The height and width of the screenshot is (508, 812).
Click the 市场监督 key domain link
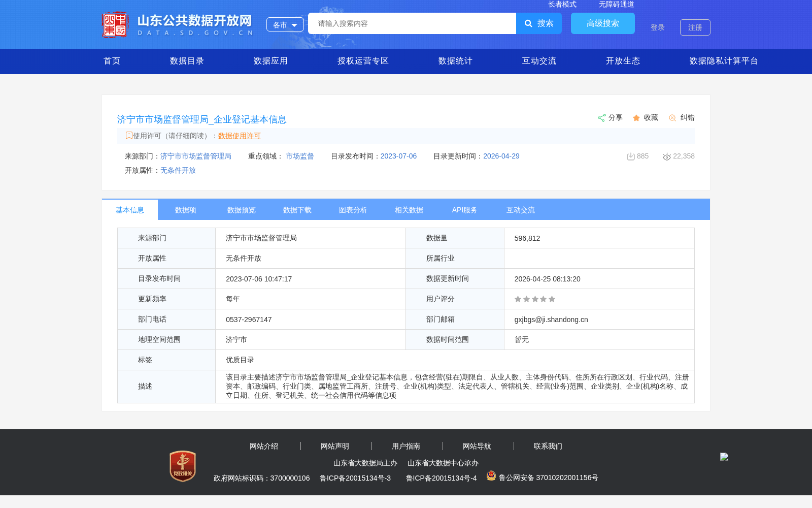click(x=300, y=156)
